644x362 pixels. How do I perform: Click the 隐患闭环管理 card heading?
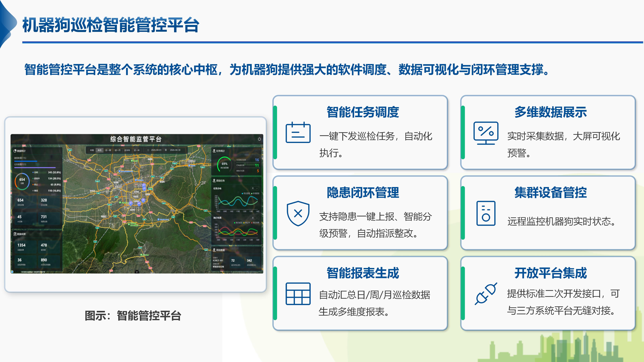[363, 193]
